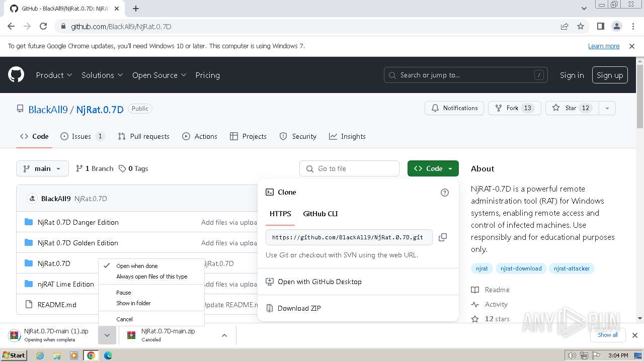
Task: Click Notifications button
Action: [x=454, y=108]
